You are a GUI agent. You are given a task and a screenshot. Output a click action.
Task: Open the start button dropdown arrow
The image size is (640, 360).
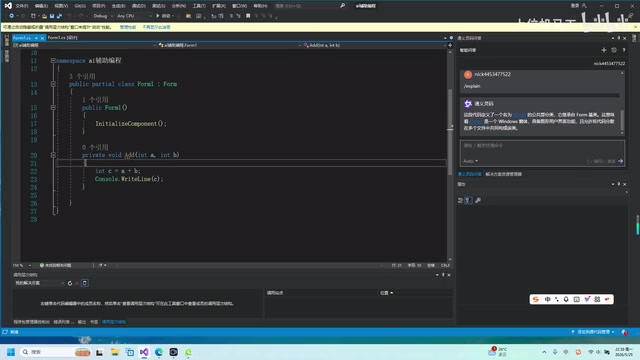pos(173,16)
